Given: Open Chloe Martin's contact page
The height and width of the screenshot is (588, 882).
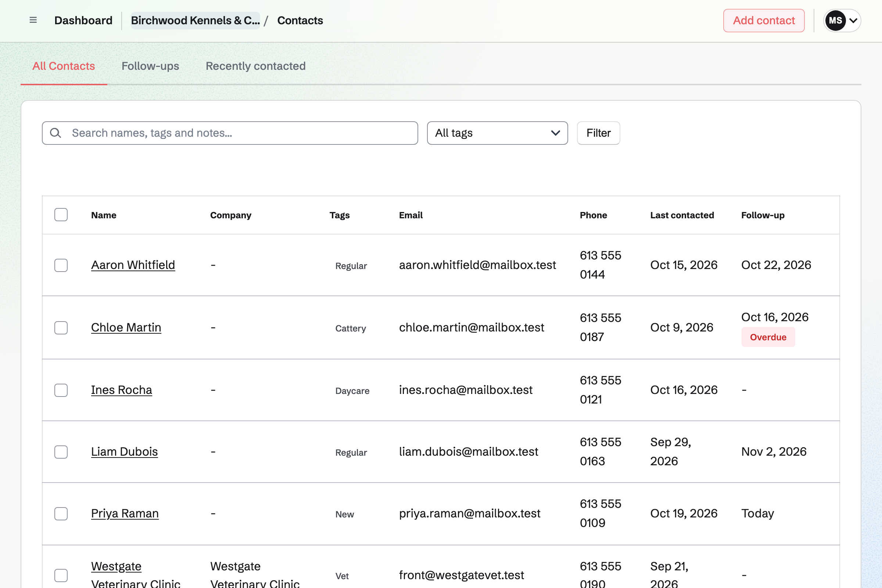Looking at the screenshot, I should pos(126,327).
